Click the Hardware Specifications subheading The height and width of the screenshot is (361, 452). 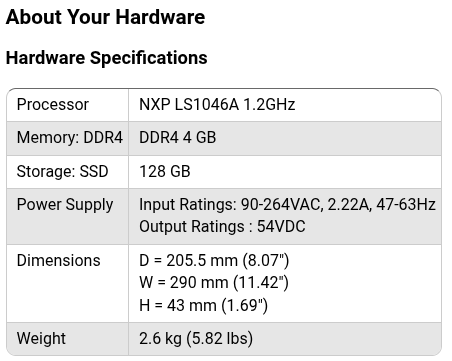[x=107, y=58]
